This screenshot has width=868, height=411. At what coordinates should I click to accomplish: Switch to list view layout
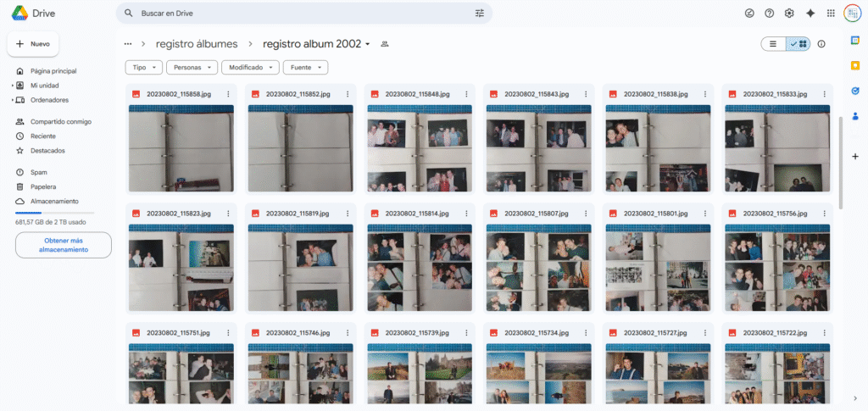(773, 44)
